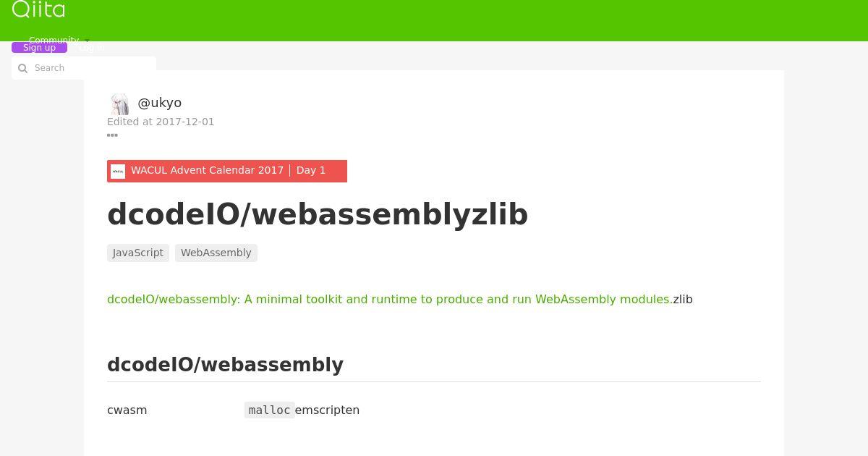Open ukyo's avatar image
This screenshot has height=456, width=868.
tap(119, 104)
